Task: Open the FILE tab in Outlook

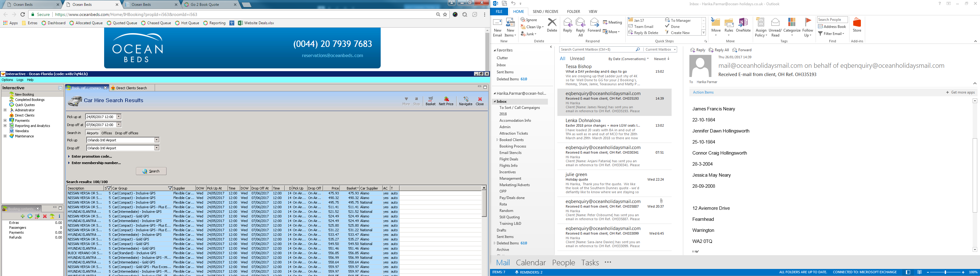Action: pyautogui.click(x=499, y=11)
